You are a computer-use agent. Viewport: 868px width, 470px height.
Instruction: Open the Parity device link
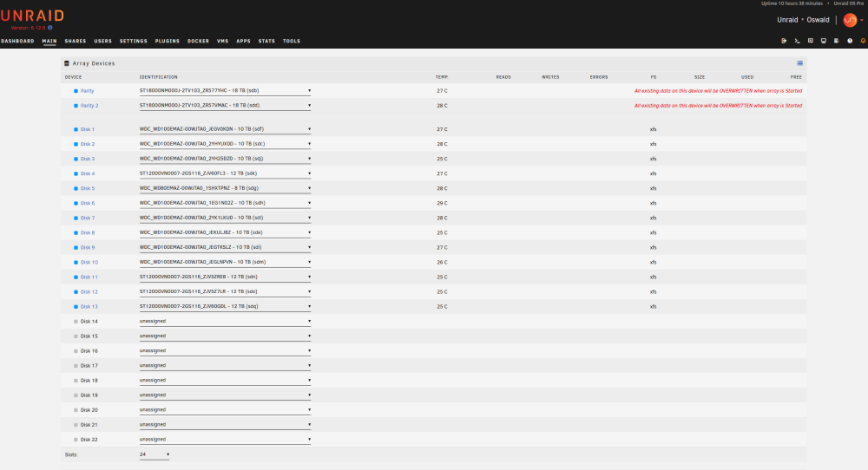88,91
